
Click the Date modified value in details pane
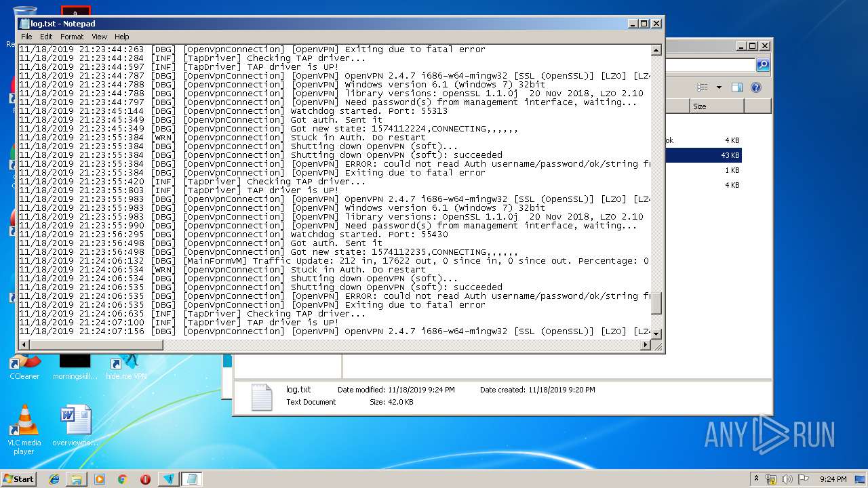pyautogui.click(x=421, y=390)
